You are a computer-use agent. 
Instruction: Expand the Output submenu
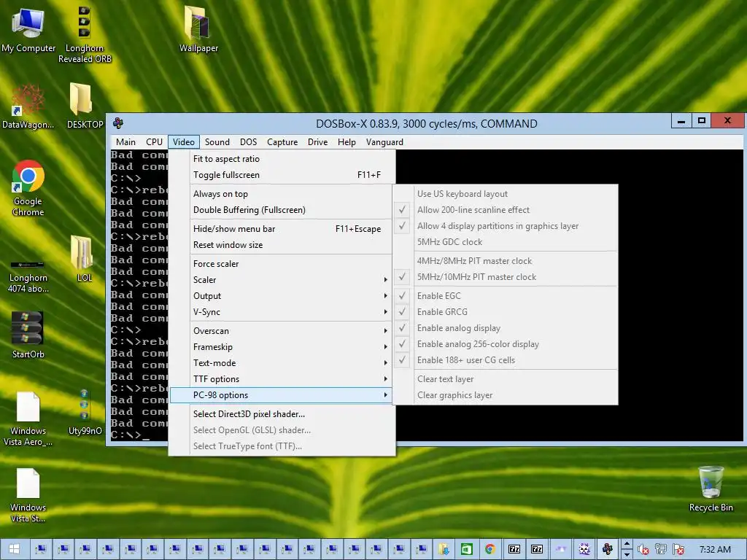click(x=281, y=296)
